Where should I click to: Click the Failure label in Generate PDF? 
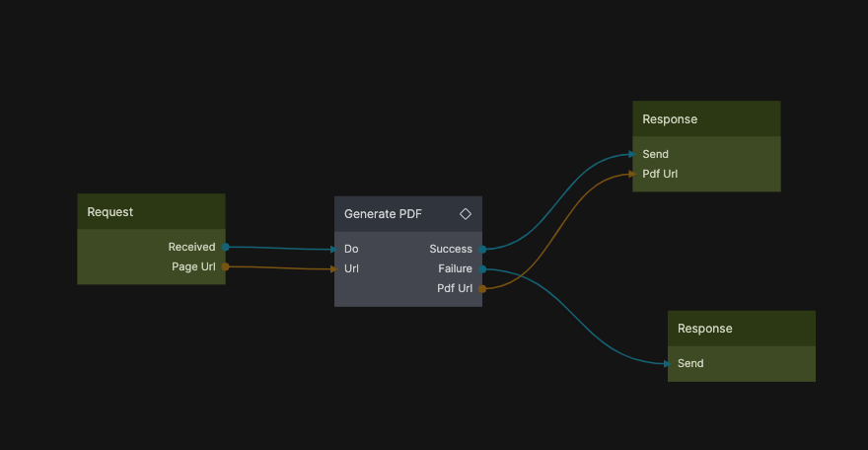click(455, 268)
